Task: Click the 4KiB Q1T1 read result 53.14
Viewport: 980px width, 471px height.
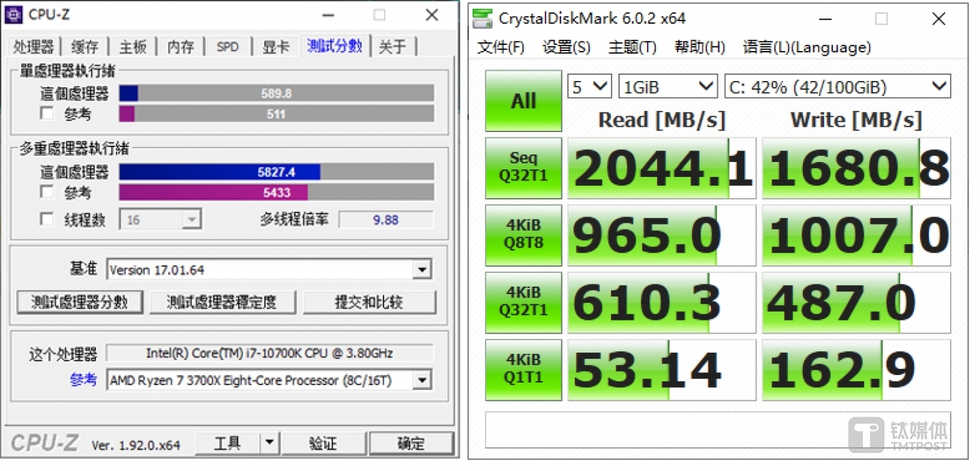Action: [662, 370]
